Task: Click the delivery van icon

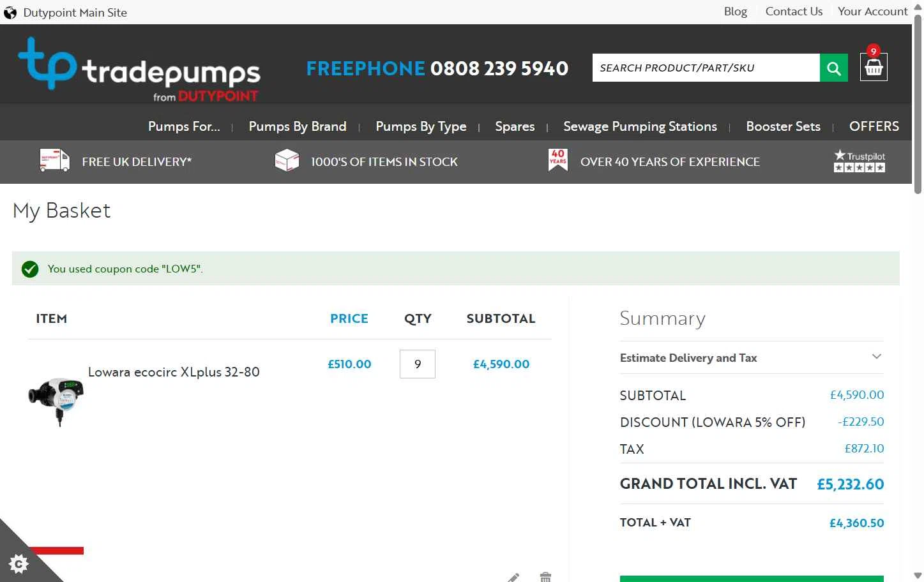Action: [54, 160]
